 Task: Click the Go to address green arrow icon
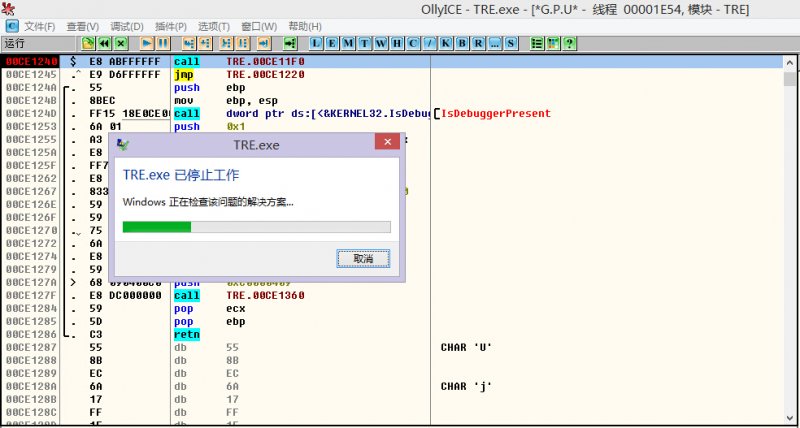290,44
